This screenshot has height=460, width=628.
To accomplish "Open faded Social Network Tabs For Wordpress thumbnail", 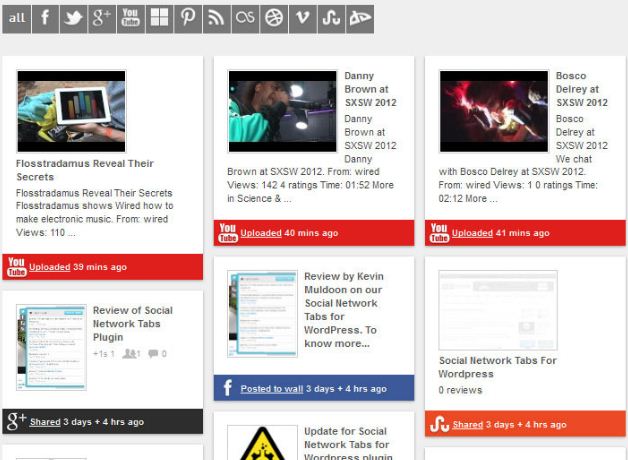I will [498, 310].
